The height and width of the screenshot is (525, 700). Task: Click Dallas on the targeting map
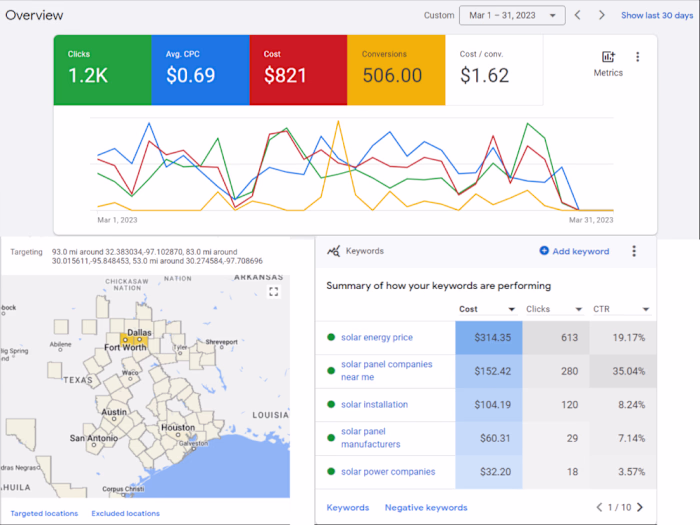click(139, 333)
